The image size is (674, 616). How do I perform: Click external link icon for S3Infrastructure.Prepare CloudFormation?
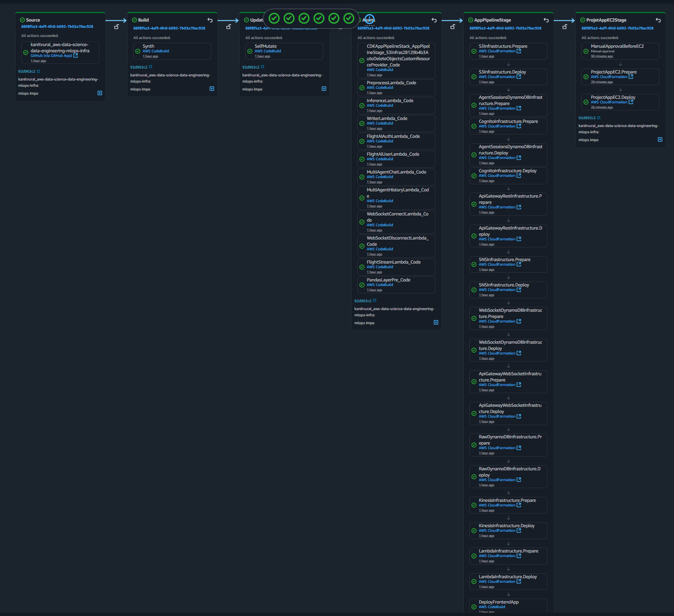(x=519, y=51)
